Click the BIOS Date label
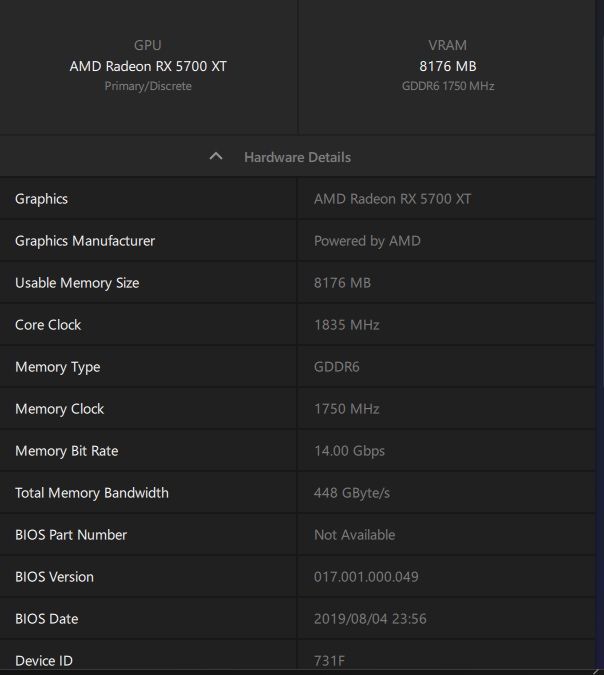 (46, 619)
